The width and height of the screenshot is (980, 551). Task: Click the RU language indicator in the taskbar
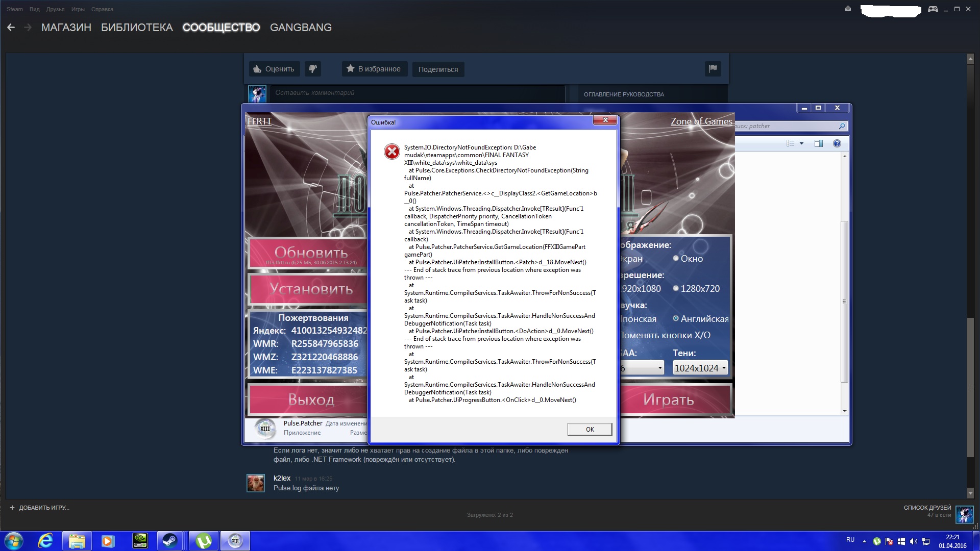click(850, 540)
